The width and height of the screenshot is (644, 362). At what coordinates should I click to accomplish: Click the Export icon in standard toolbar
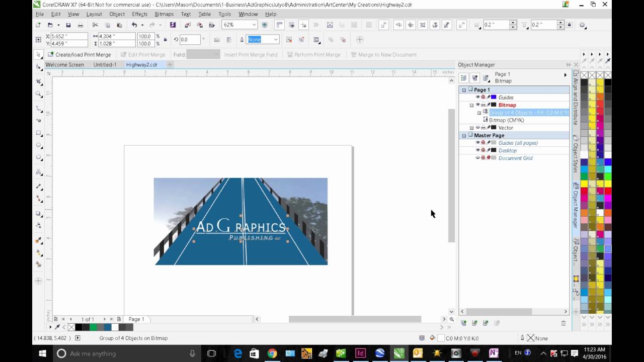[x=199, y=25]
